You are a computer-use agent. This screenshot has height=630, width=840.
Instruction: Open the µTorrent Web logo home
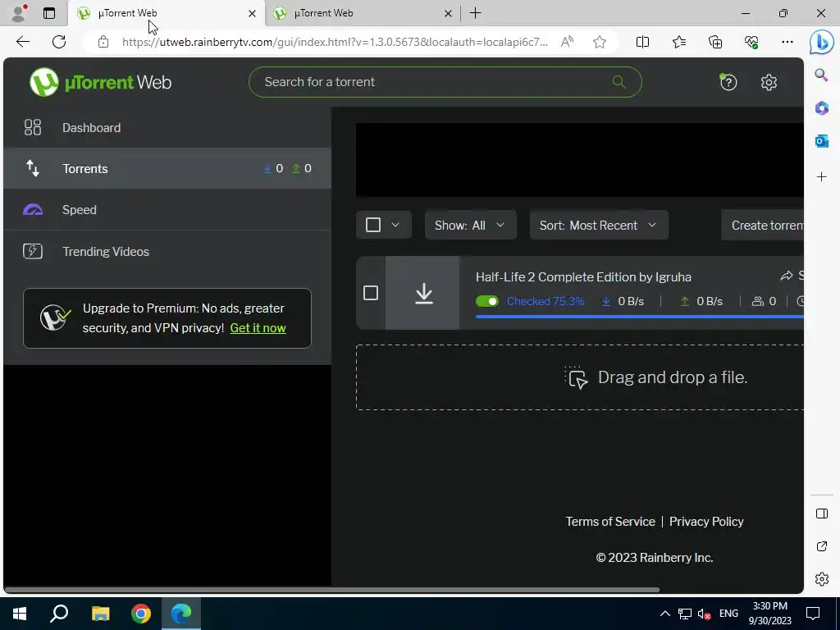tap(101, 82)
